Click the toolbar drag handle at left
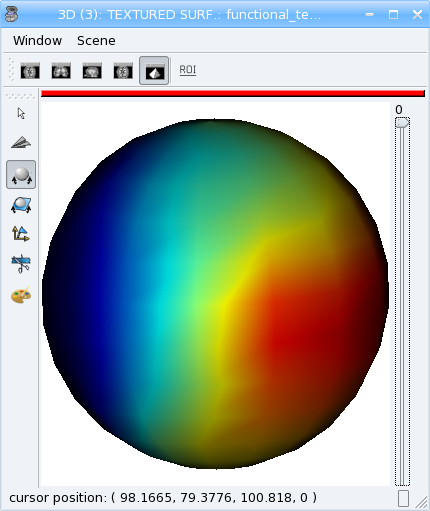Image resolution: width=430 pixels, height=511 pixels. pyautogui.click(x=12, y=70)
